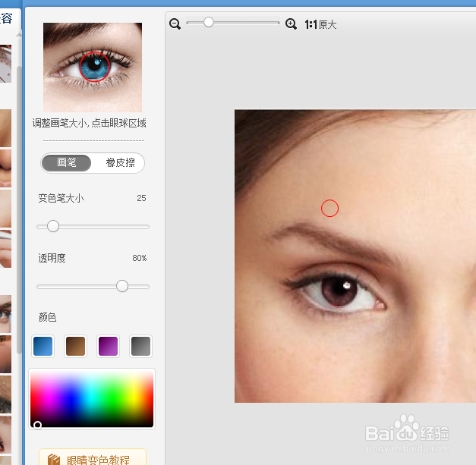Click the iris of the eye in canvas
Screen dimensions: 476x465
click(x=339, y=289)
